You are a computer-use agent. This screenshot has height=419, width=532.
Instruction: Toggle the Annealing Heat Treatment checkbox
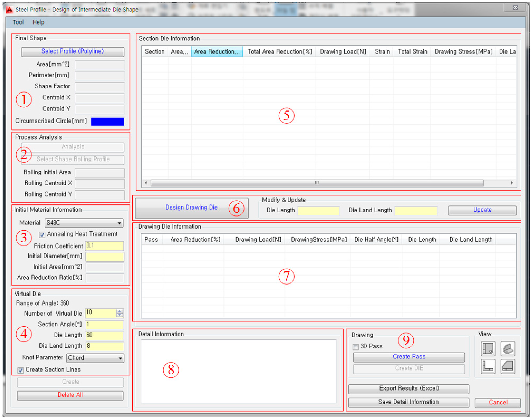point(42,235)
